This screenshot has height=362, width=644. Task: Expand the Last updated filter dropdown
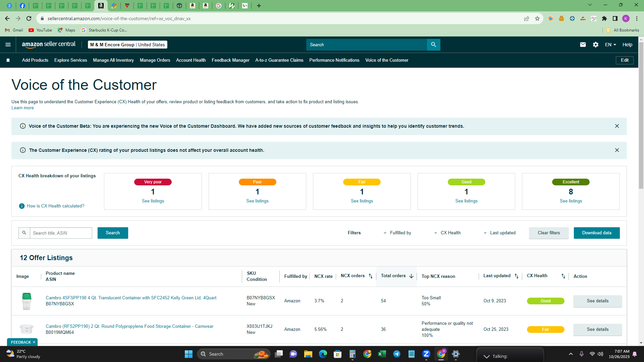(x=499, y=233)
